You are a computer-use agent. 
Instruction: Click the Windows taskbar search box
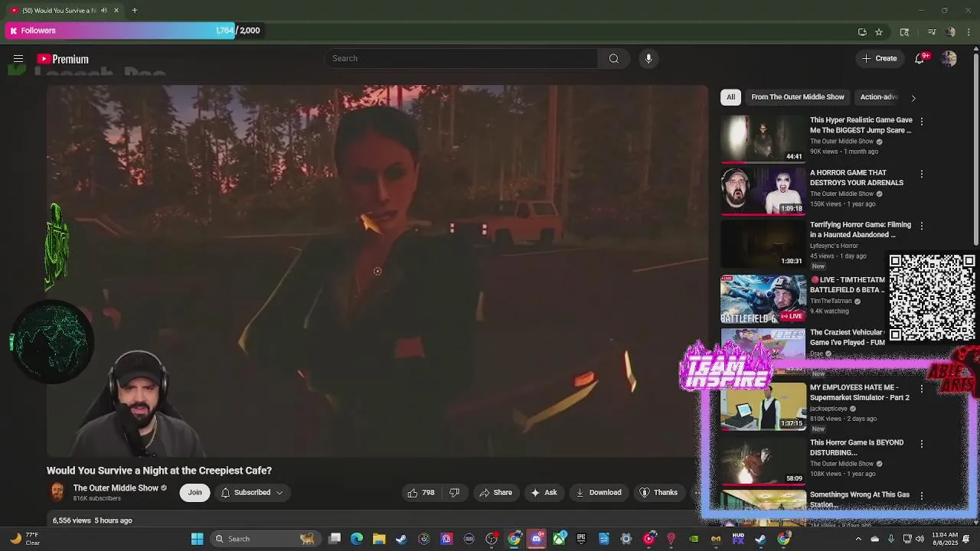pos(265,539)
